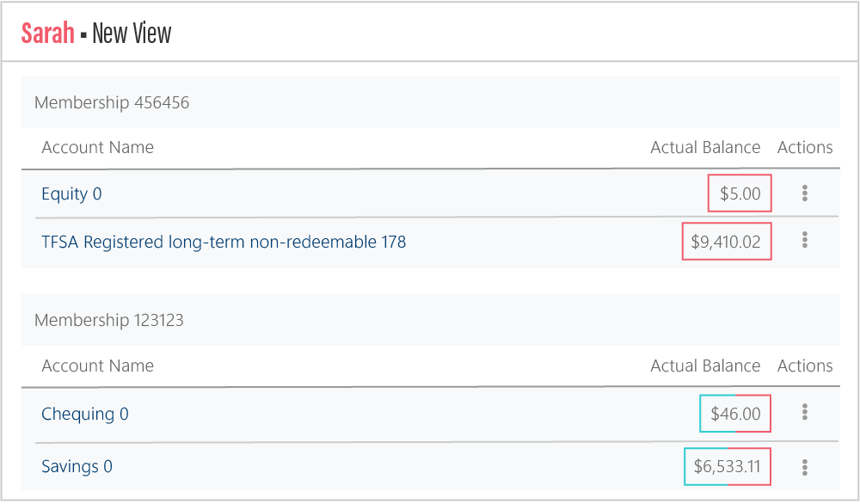Viewport: 860px width, 504px height.
Task: Click the $6,533.11 balance value
Action: pos(727,467)
